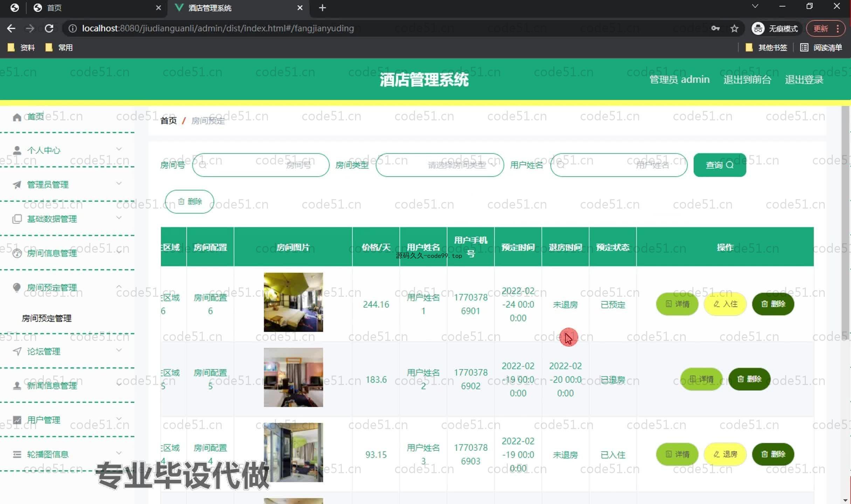View site info icon in address bar
Image resolution: width=851 pixels, height=504 pixels.
(x=72, y=28)
